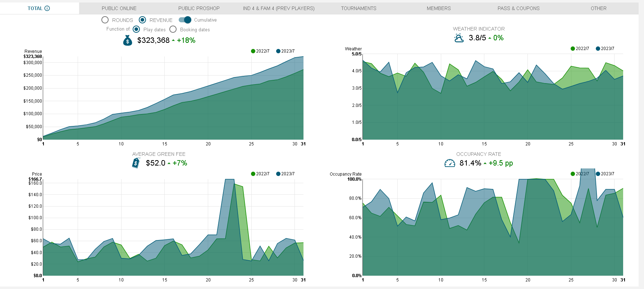This screenshot has width=644, height=289.
Task: Select the ROUNDS radio button
Action: 105,20
